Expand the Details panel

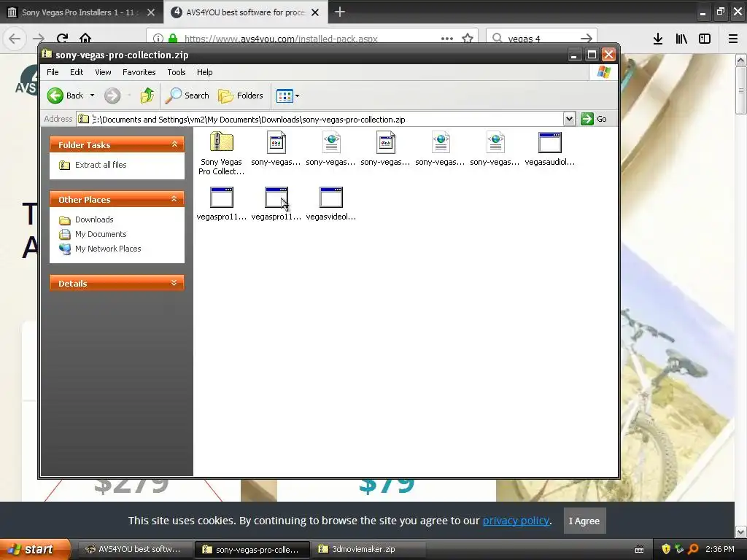[174, 283]
